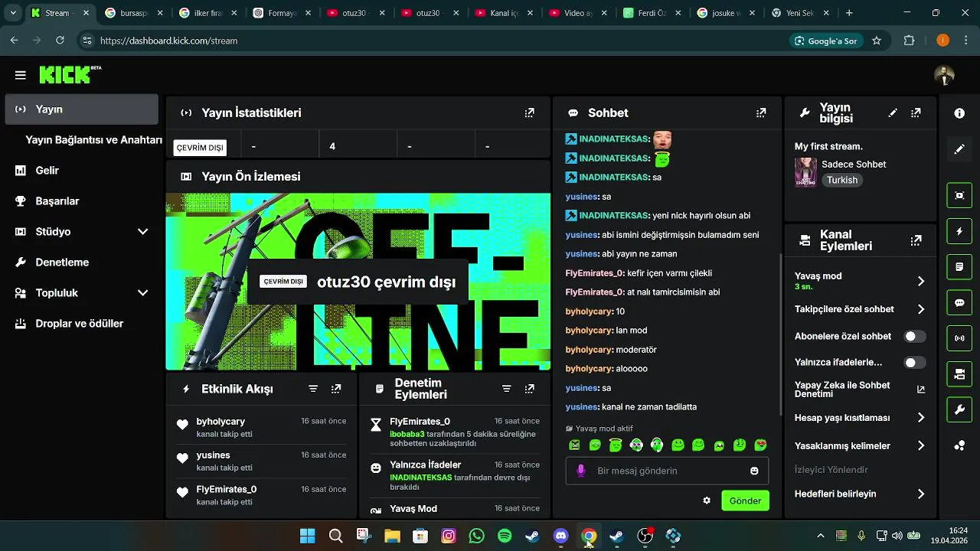Insert the angry green emote
Viewport: 980px width, 551px height.
[x=574, y=445]
